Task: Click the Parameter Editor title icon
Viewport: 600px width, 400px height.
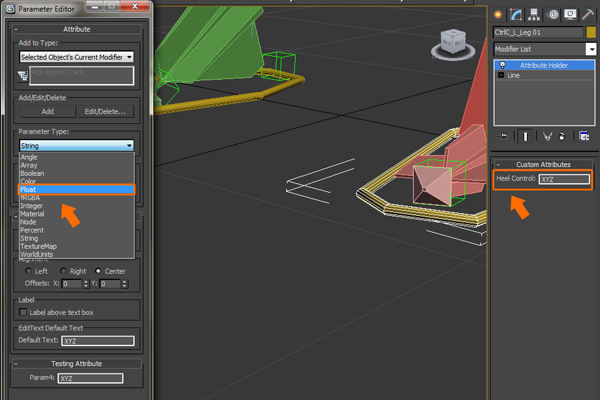Action: click(11, 9)
